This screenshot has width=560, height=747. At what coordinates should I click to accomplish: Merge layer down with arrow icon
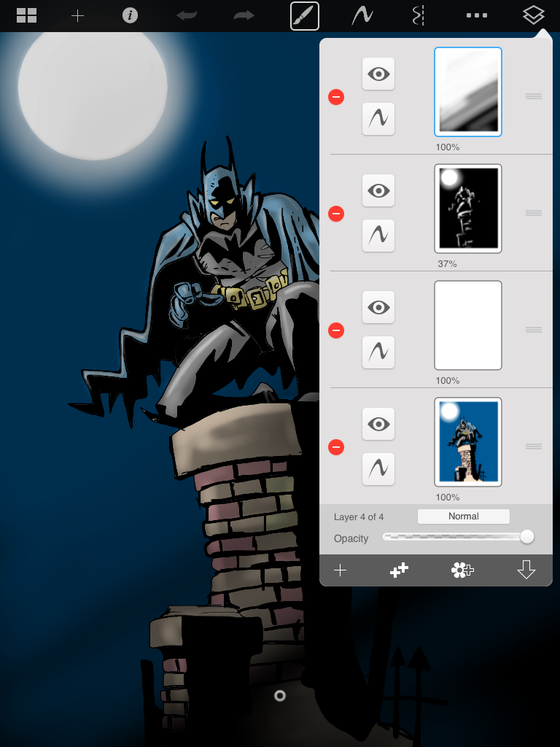pyautogui.click(x=526, y=570)
